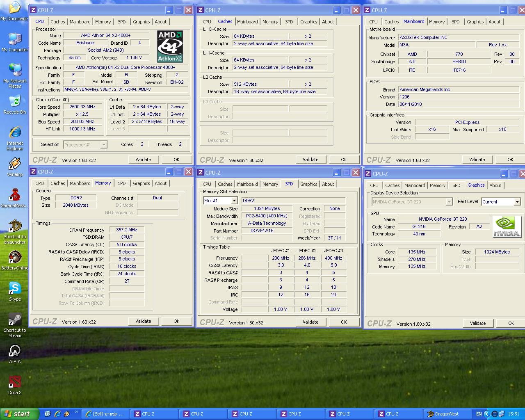The image size is (525, 420).
Task: Click the AMD Athlon X2 logo image
Action: click(170, 46)
